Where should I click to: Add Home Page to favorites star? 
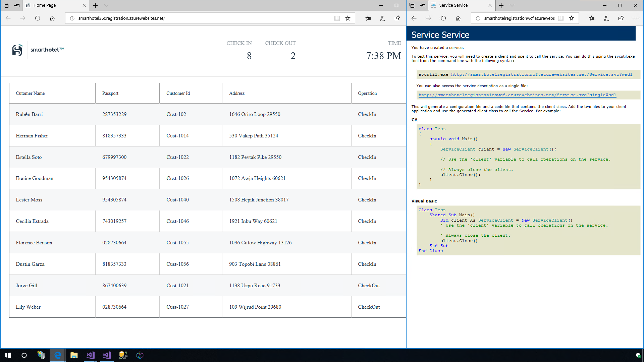point(348,18)
